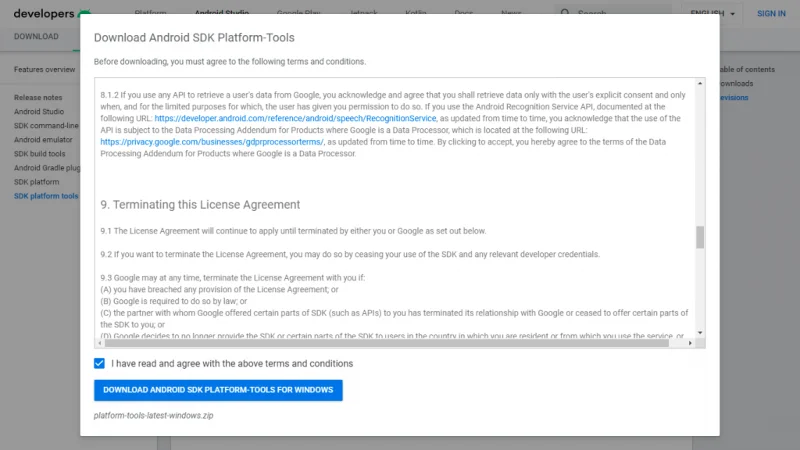Select Android Gradle plugin in the sidebar
This screenshot has width=800, height=450.
click(x=47, y=168)
